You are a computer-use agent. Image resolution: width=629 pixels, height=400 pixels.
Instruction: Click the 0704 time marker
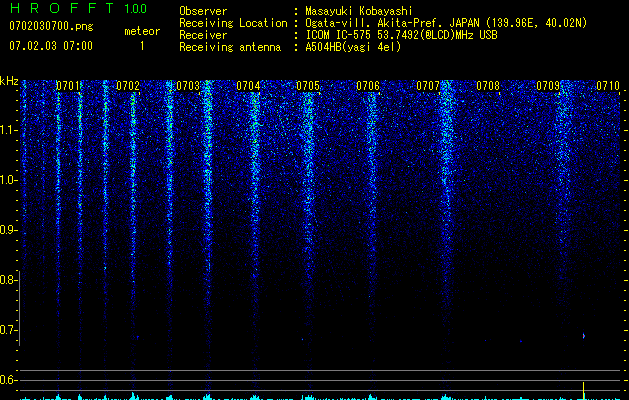click(248, 87)
